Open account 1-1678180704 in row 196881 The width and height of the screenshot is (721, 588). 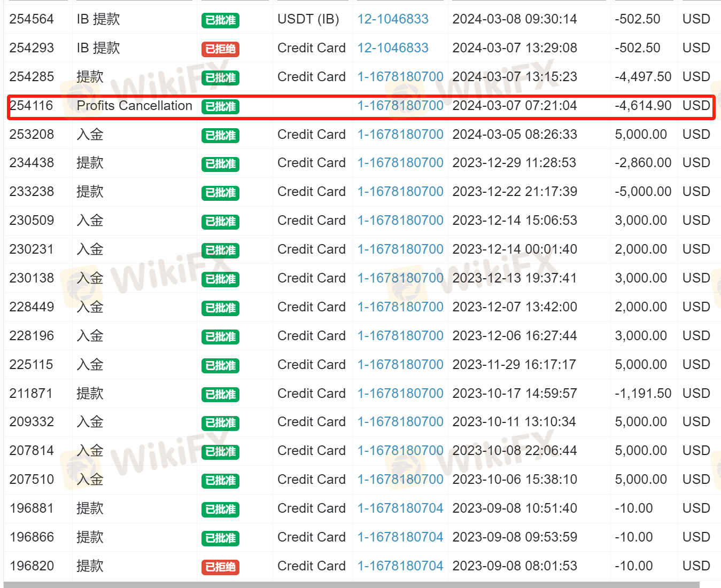400,508
